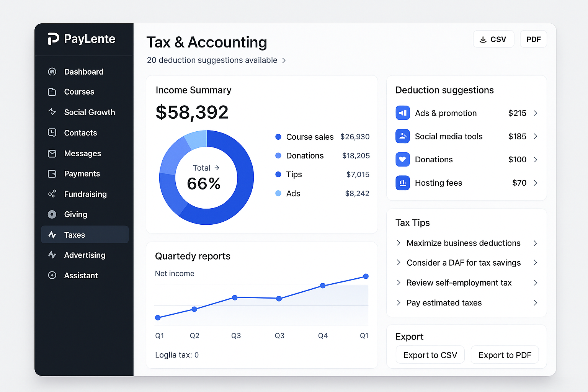Click the Ads & promotion megaphone icon

point(403,113)
